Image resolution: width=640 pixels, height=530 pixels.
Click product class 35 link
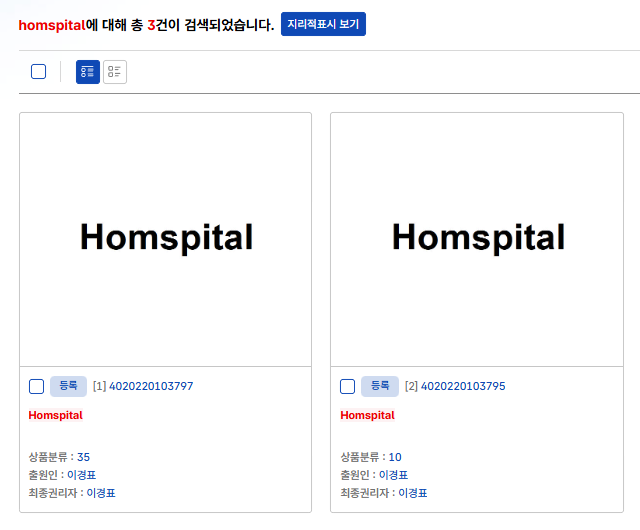(83, 457)
